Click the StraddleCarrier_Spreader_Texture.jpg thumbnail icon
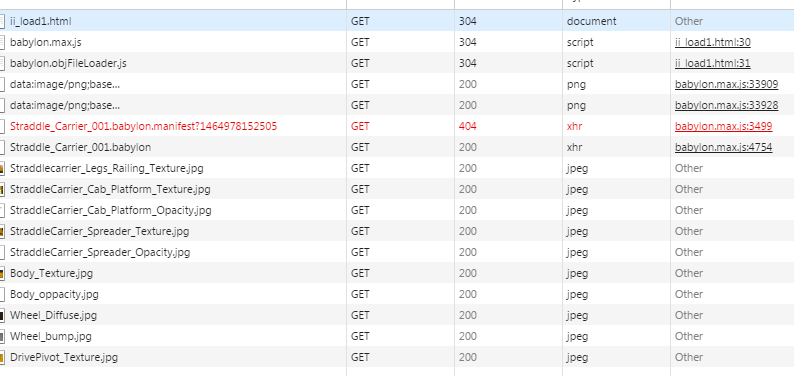The width and height of the screenshot is (794, 376). coord(2,231)
